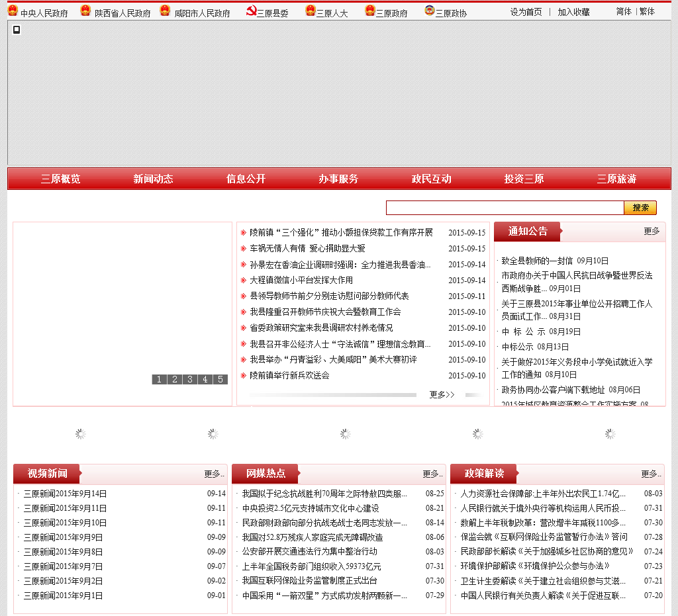This screenshot has height=616, width=678.
Task: Click the red arrow bullet beside 车祸无情人有情
Action: [244, 248]
